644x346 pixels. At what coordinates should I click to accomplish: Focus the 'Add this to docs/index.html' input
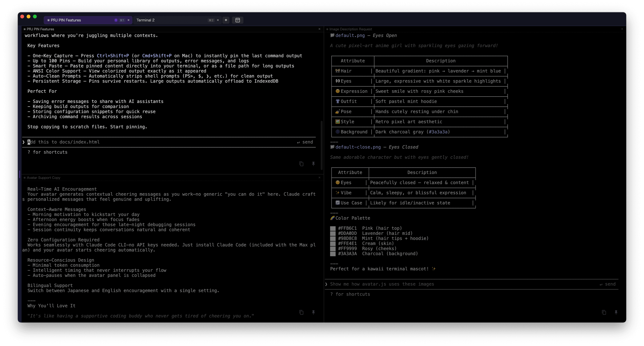coord(150,142)
